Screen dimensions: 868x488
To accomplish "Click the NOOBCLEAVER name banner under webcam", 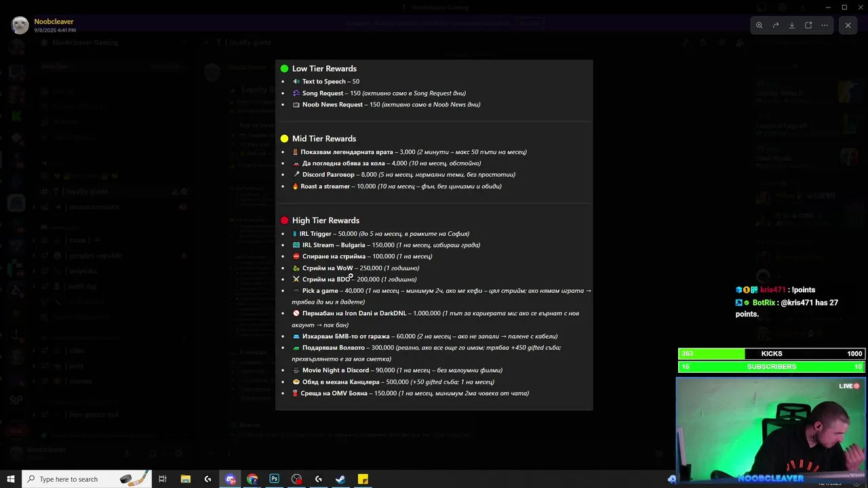I will [x=770, y=478].
